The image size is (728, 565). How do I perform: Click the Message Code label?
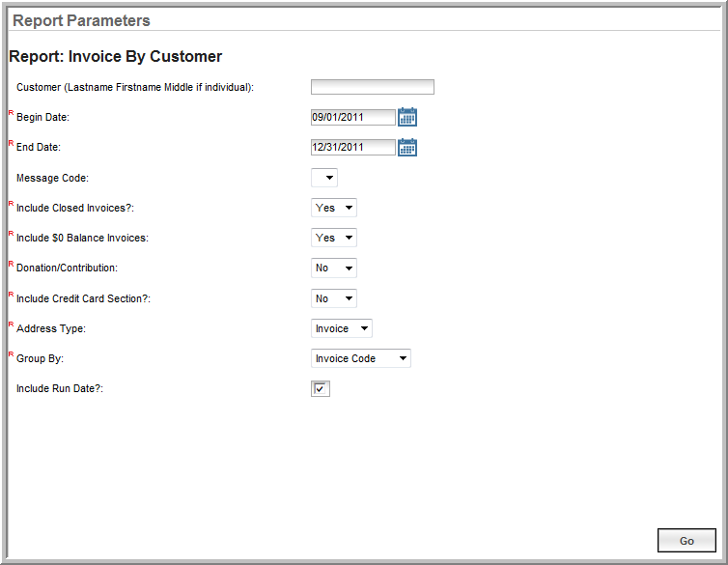pos(52,179)
